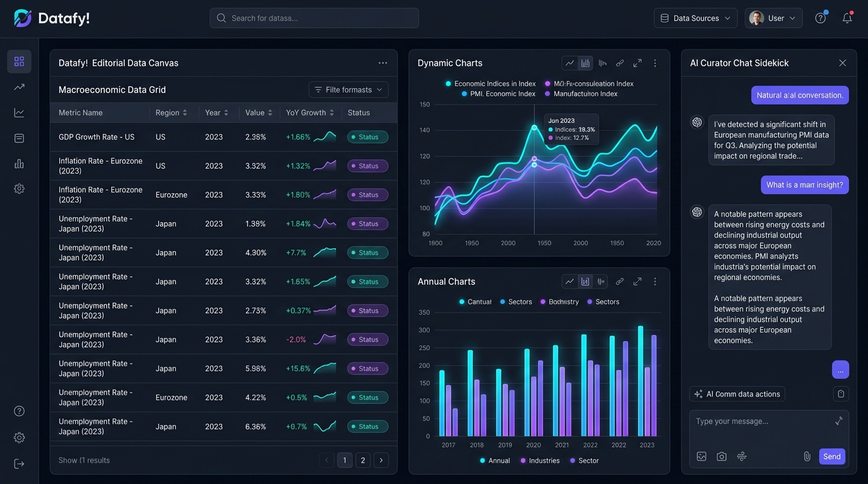Click Status pill in the 4.90% row
Screen dimensions: 868x484
click(368, 253)
